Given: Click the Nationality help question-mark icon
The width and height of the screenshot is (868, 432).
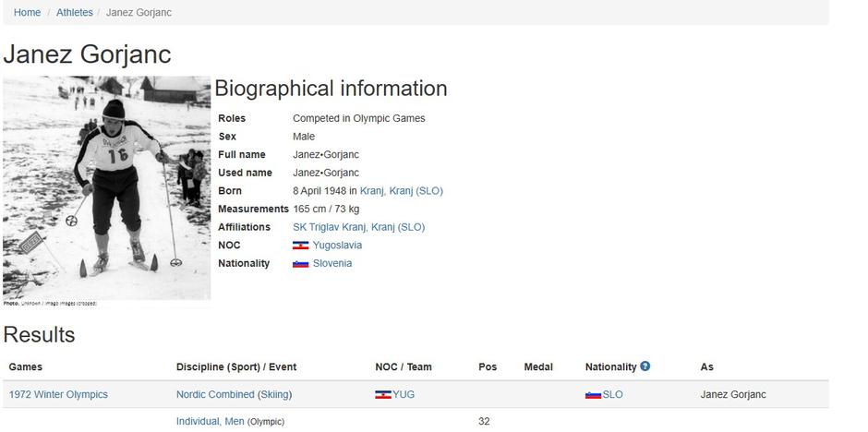Looking at the screenshot, I should pos(645,366).
